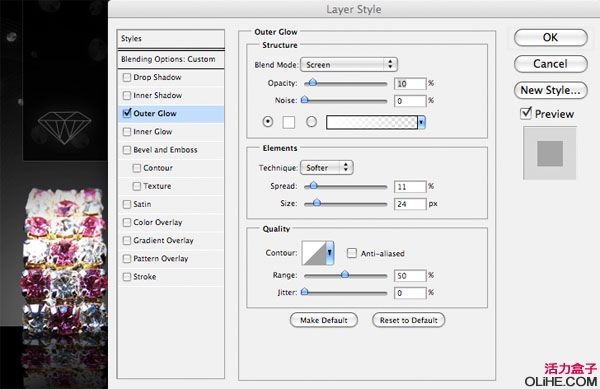
Task: Click the Range value field
Action: coord(410,276)
